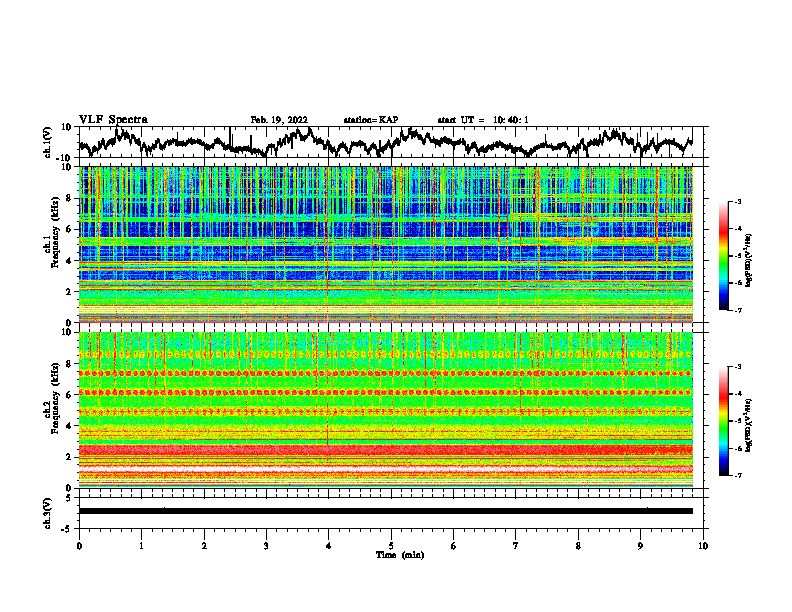The width and height of the screenshot is (792, 612).
Task: Click the log(PSD) label beside ch.2 colorbar
Action: click(748, 425)
